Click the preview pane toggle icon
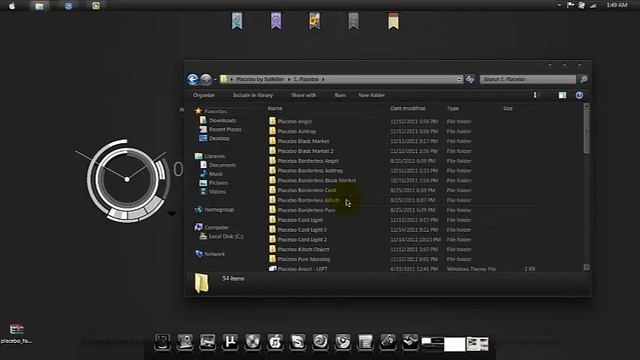 (x=562, y=95)
